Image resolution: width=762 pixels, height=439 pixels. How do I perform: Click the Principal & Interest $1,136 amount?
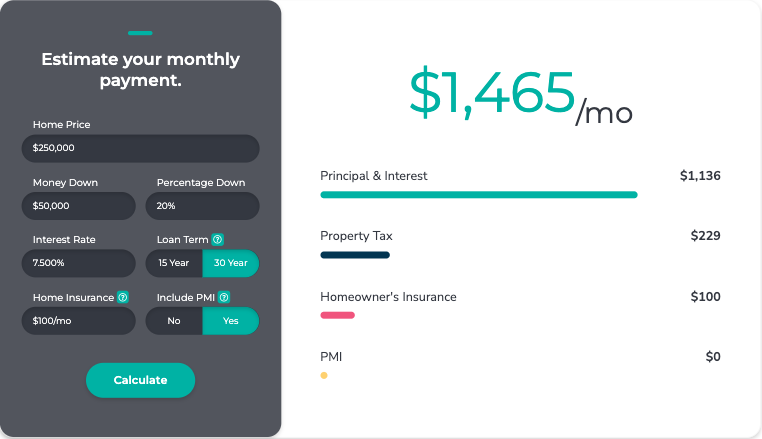(x=700, y=176)
